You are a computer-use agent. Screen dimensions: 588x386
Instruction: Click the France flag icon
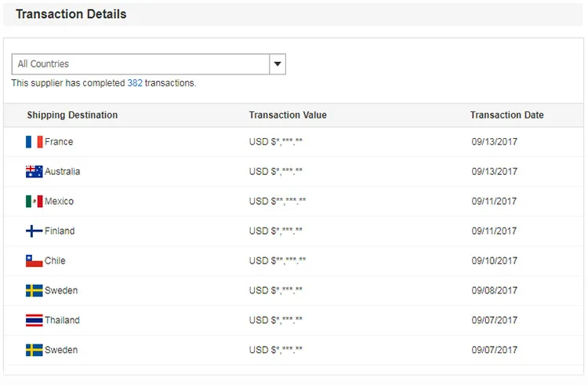34,142
